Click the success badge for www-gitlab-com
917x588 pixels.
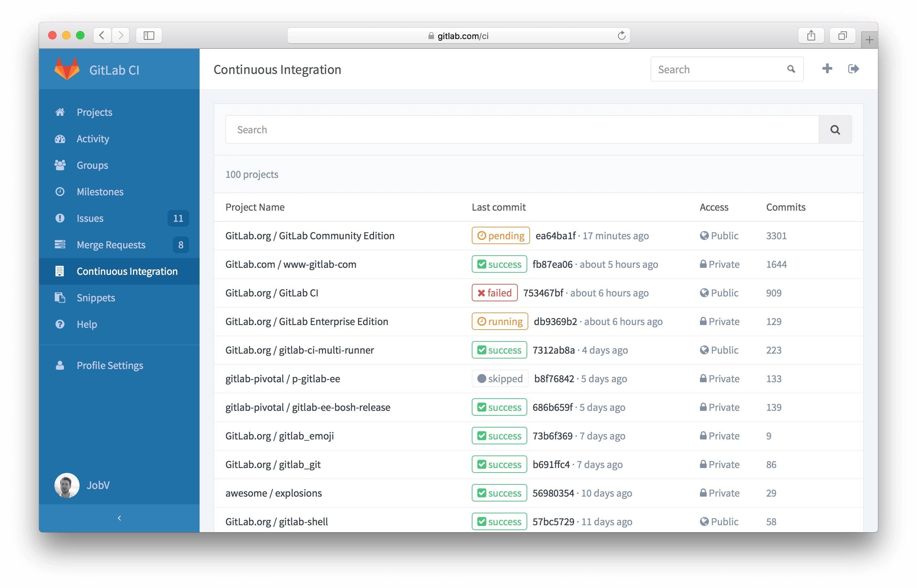click(499, 264)
